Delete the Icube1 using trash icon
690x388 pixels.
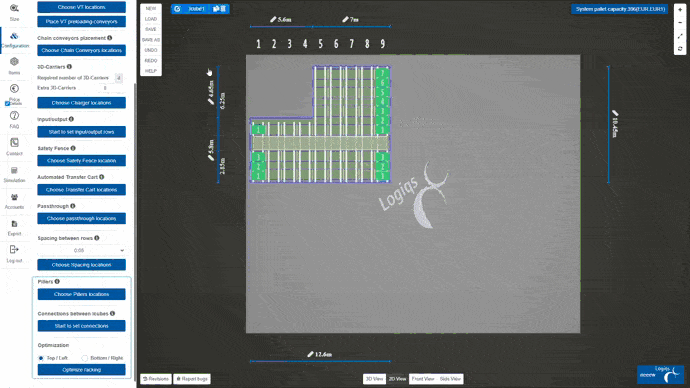(x=223, y=8)
